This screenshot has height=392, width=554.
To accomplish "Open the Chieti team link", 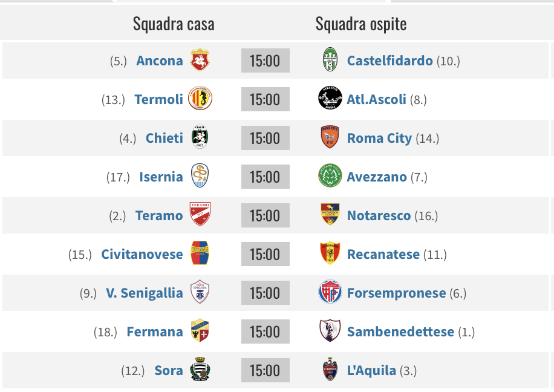I will tap(165, 138).
